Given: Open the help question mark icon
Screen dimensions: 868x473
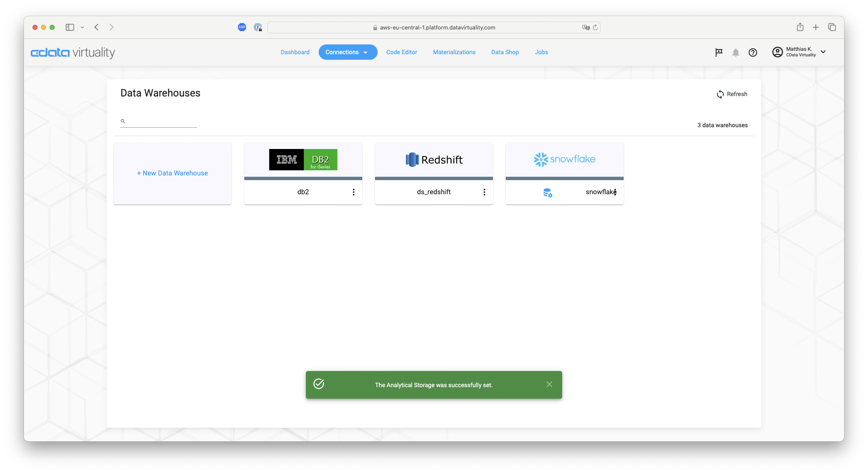Looking at the screenshot, I should 753,53.
